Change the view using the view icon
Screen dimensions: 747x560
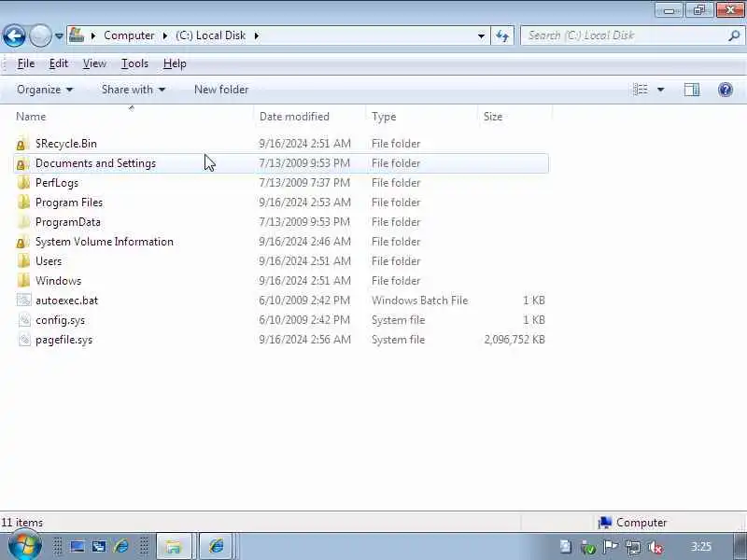pos(641,90)
